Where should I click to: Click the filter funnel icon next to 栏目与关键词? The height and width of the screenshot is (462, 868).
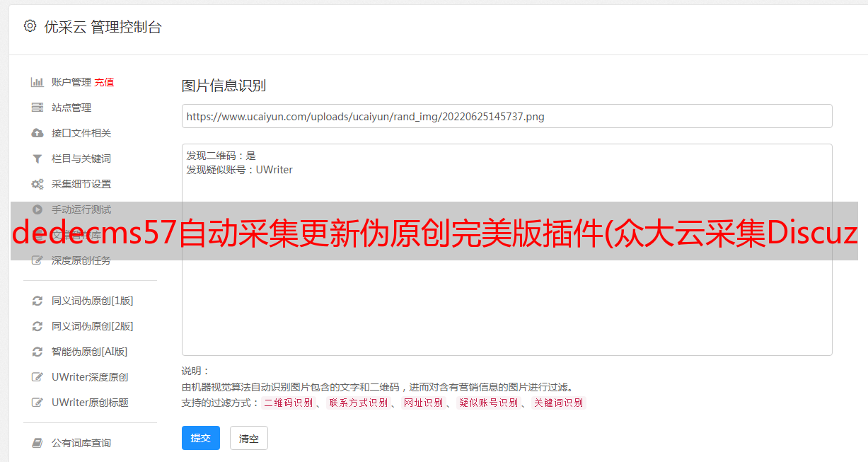coord(37,158)
